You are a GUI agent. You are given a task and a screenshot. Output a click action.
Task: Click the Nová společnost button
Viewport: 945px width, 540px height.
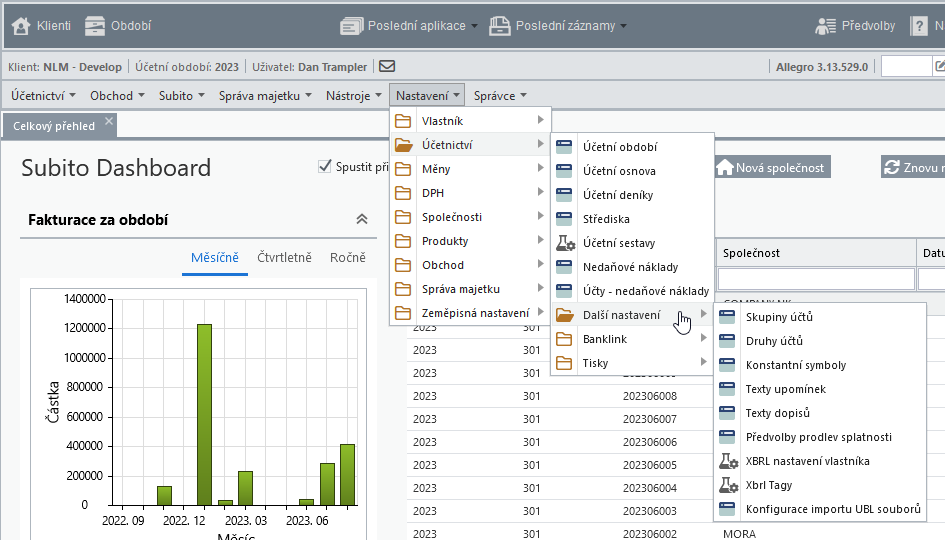pyautogui.click(x=773, y=167)
